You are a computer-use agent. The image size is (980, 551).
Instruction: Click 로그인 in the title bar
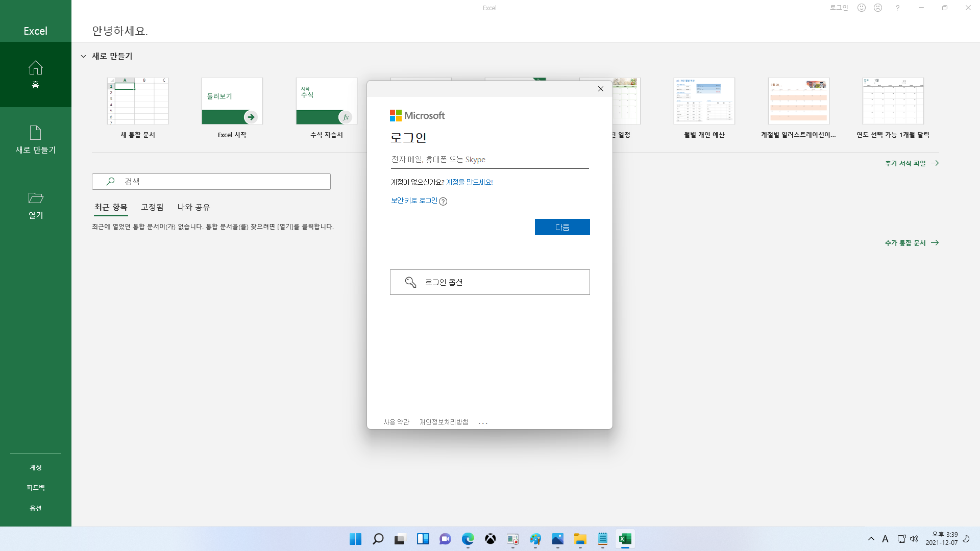pos(839,8)
